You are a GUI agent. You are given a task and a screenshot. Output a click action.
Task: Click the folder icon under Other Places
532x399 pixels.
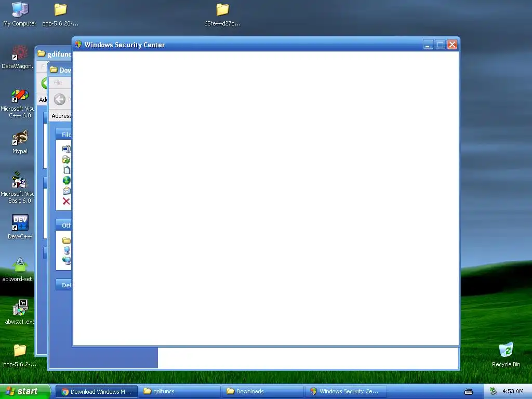pos(66,240)
